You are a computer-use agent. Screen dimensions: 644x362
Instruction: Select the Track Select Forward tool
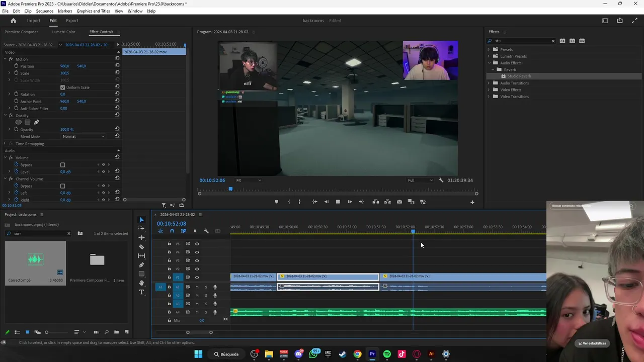141,229
